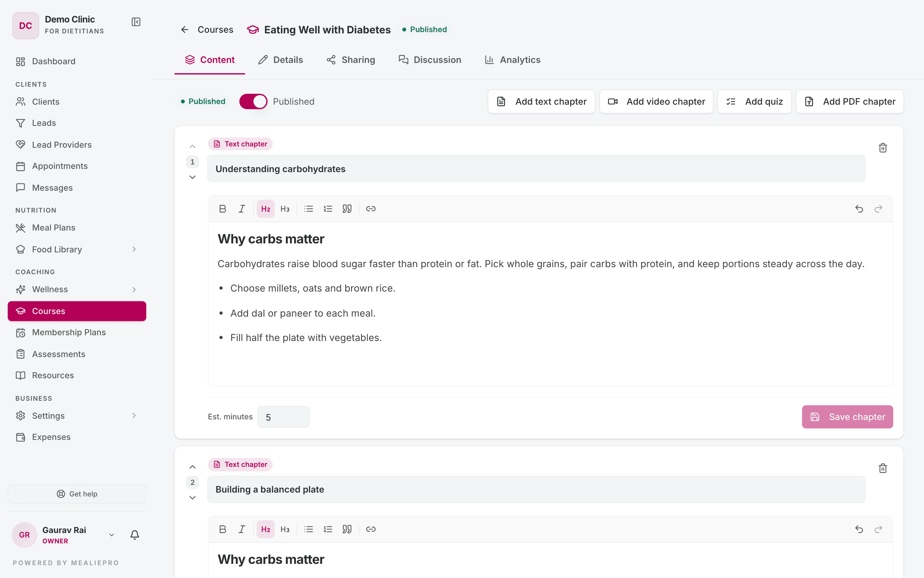Insert bullet list in chapter 1 editor
This screenshot has height=578, width=924.
click(x=309, y=209)
